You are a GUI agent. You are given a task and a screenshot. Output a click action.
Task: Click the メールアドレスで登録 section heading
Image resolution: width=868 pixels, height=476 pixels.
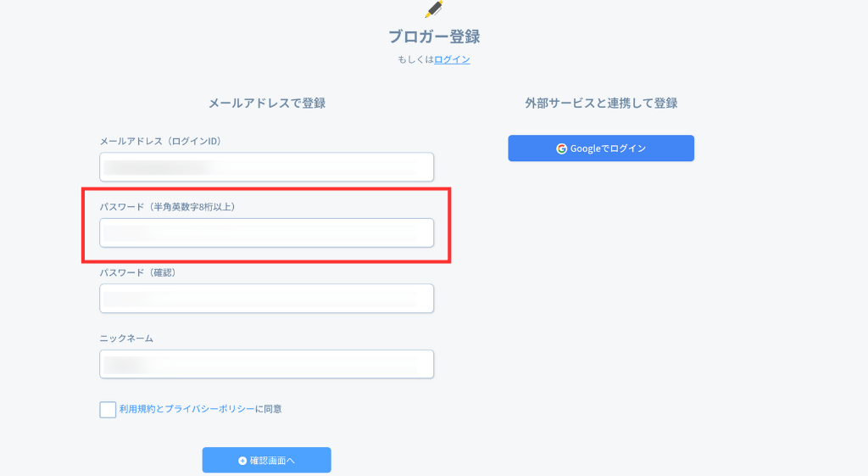click(267, 103)
